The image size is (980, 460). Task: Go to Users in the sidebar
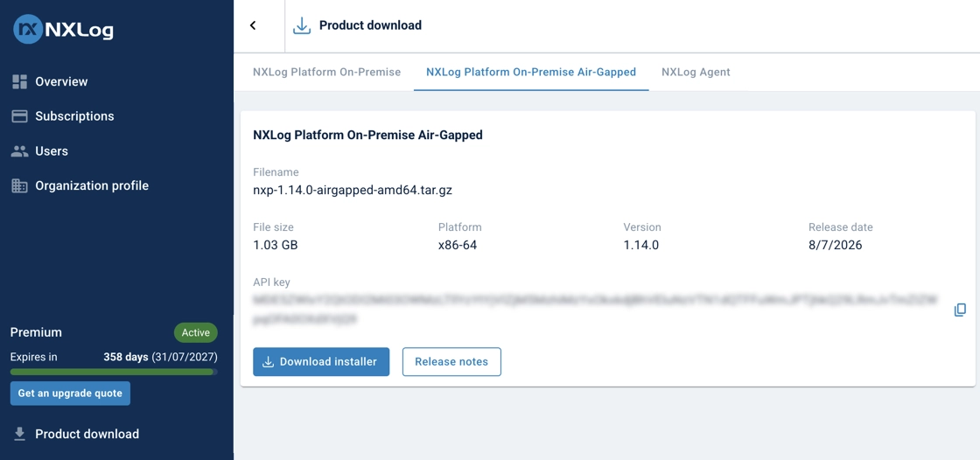[52, 151]
